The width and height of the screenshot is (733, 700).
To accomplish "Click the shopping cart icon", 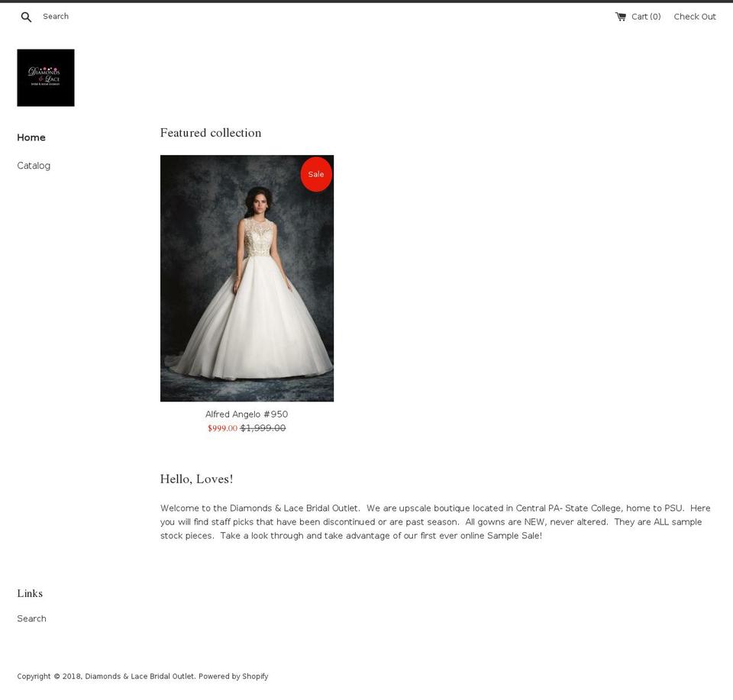I will coord(620,16).
